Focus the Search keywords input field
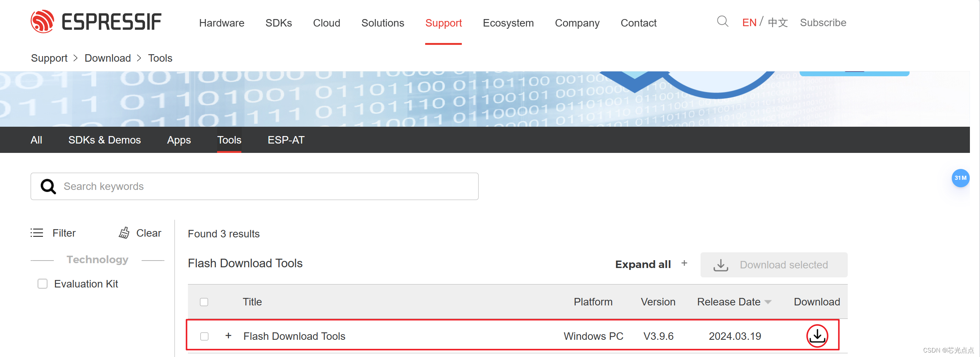 point(254,187)
